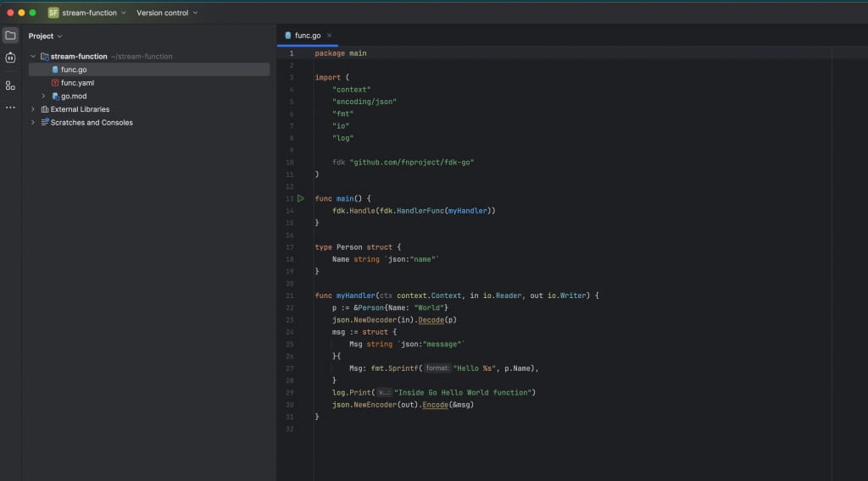Switch to the func.go editor tab
Image resolution: width=868 pixels, height=481 pixels.
307,36
